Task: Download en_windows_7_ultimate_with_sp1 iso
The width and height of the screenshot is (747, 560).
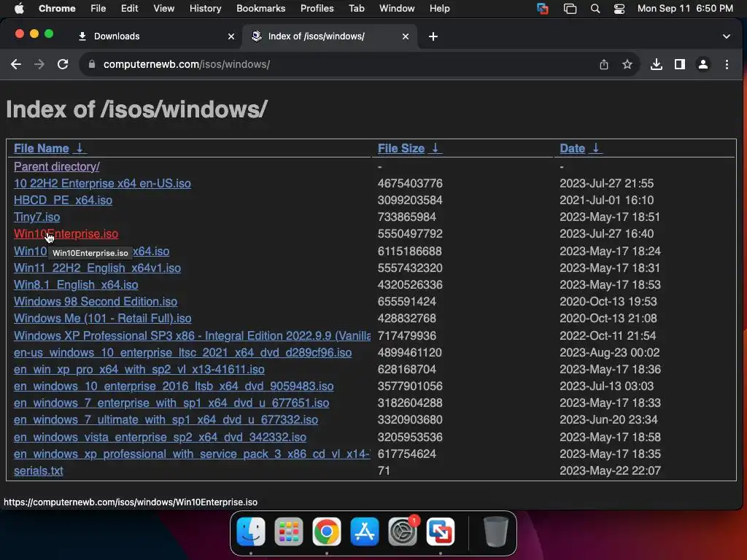Action: (x=166, y=419)
